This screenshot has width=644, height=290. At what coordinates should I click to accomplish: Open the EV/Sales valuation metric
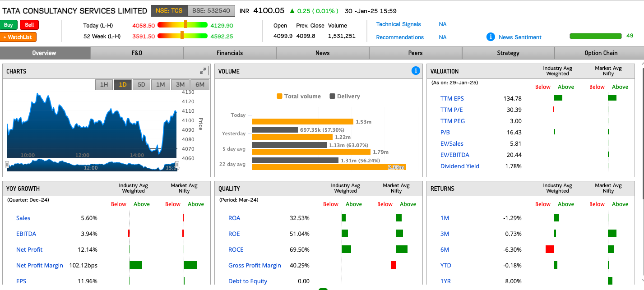tap(451, 143)
